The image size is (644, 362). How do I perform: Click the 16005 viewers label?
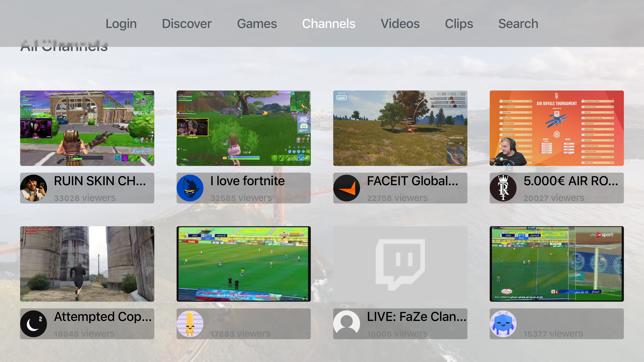pos(397,334)
